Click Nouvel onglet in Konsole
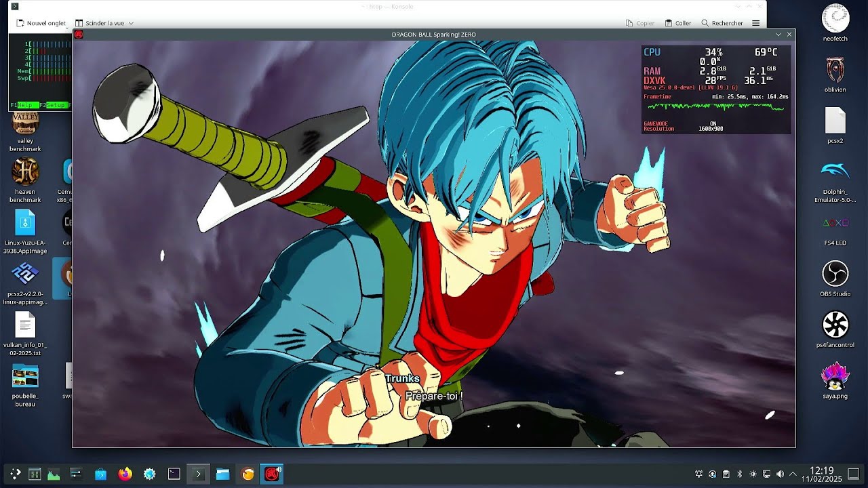Image resolution: width=868 pixels, height=488 pixels. click(41, 23)
